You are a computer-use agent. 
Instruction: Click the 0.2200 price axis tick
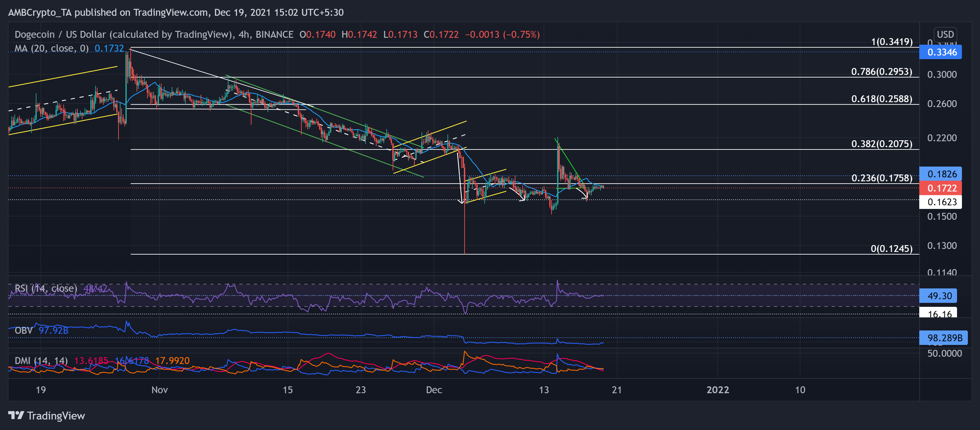tap(942, 138)
